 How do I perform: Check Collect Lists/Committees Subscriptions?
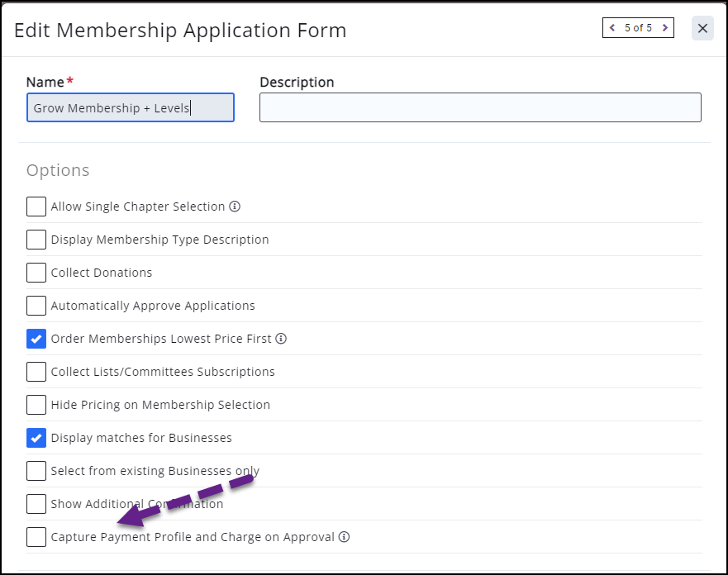36,372
